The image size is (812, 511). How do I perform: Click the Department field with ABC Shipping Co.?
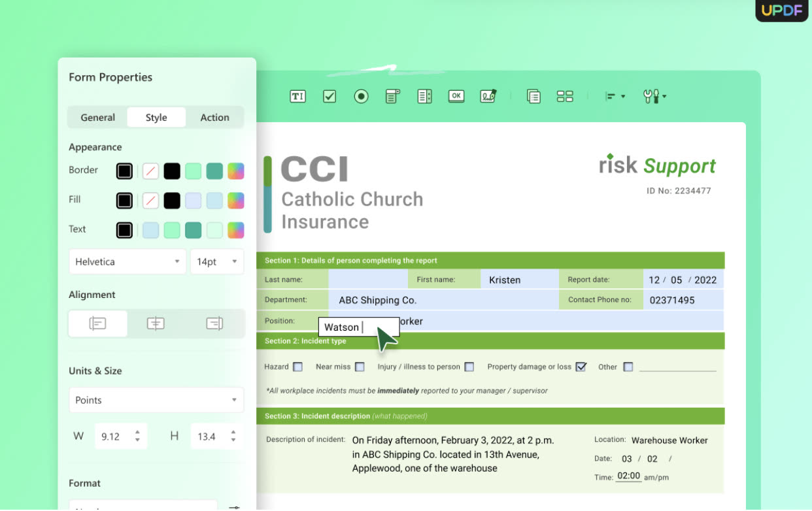click(x=443, y=301)
